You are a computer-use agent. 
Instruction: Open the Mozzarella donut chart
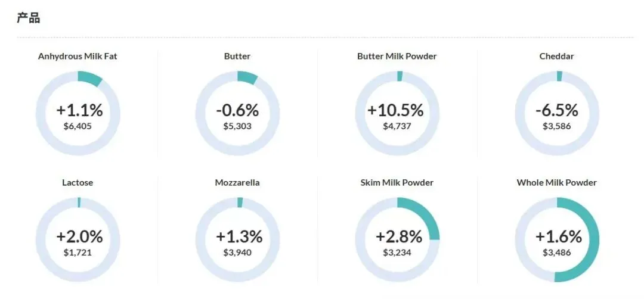(237, 239)
